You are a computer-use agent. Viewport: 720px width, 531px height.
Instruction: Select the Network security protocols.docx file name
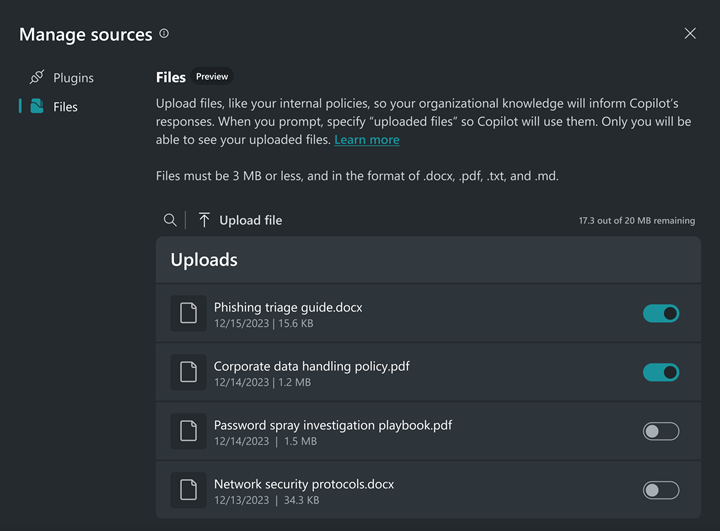304,484
